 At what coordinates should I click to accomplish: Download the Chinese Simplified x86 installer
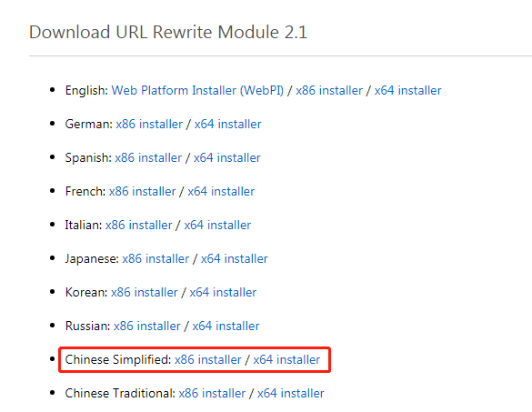208,359
